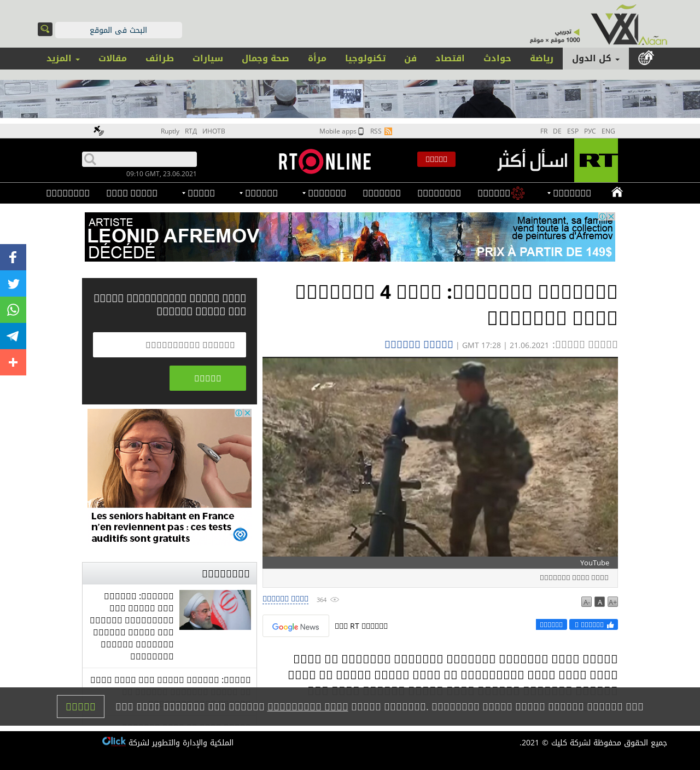This screenshot has width=700, height=770.
Task: Click the RT search input field
Action: 145,159
